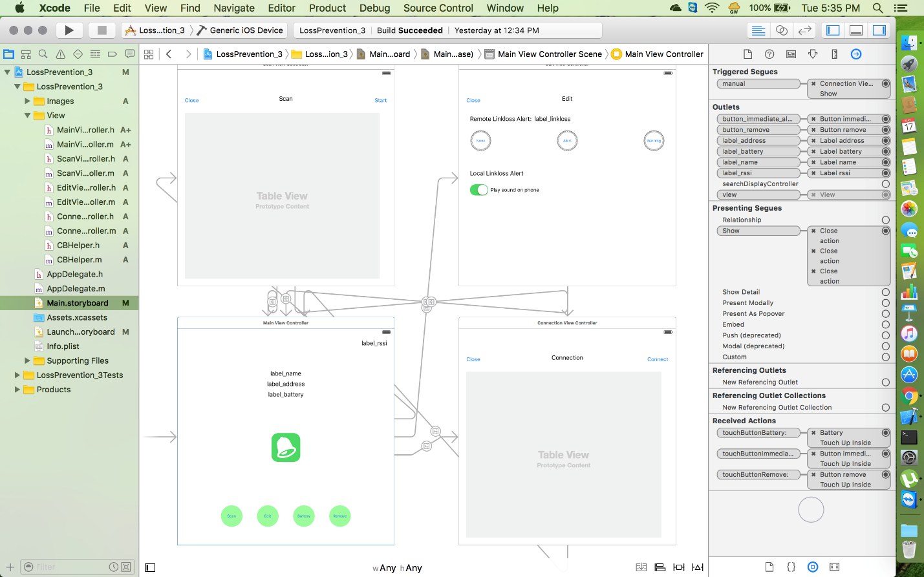Collapse the View folder
Screen dimensions: 924x577
click(x=27, y=116)
